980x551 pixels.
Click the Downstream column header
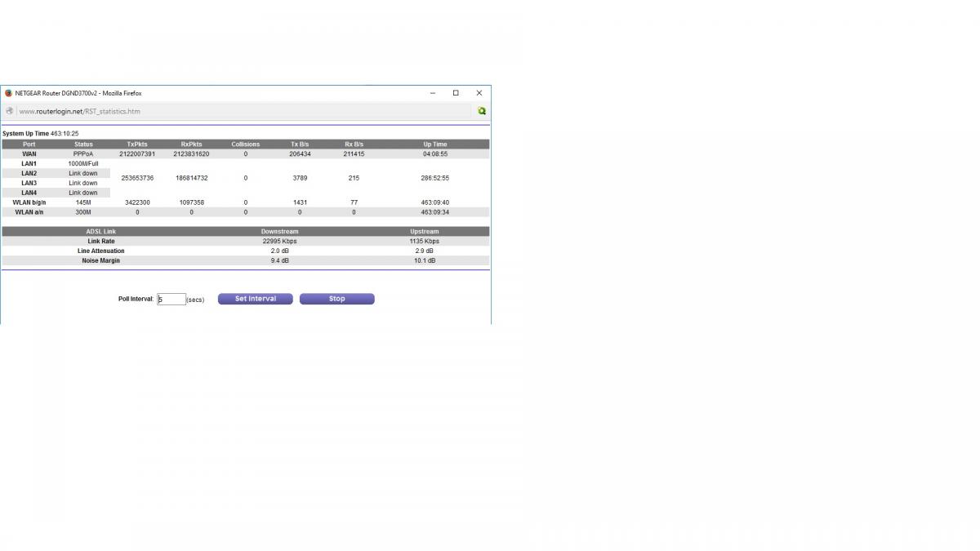(x=279, y=232)
